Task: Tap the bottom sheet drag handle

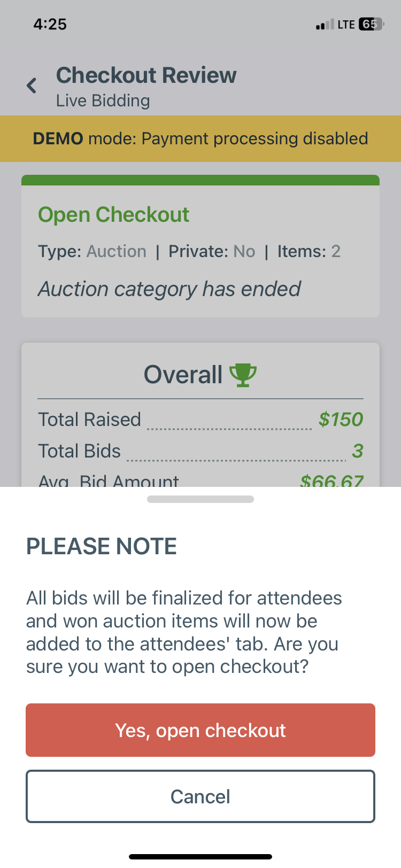Action: tap(200, 499)
